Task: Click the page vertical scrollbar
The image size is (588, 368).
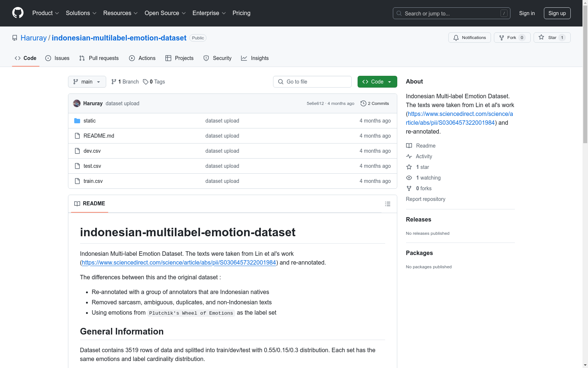Action: pos(585,74)
